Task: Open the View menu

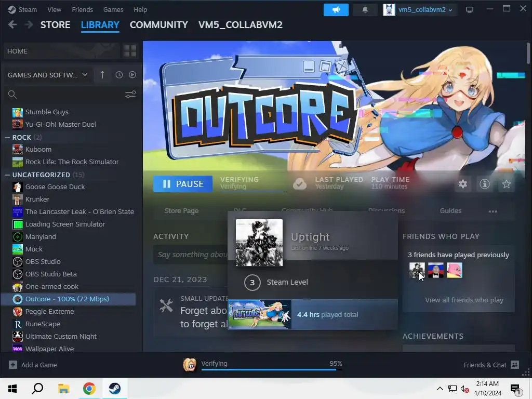Action: click(54, 9)
